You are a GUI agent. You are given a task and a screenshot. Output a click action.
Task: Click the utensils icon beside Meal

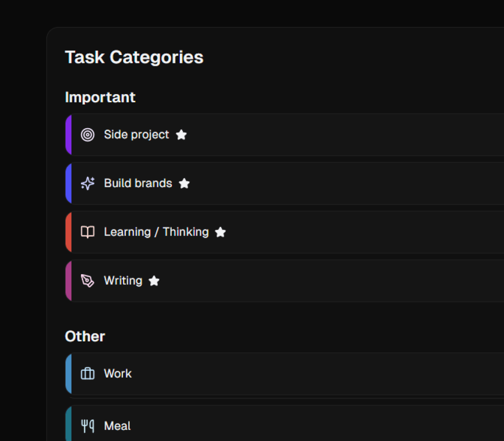87,425
